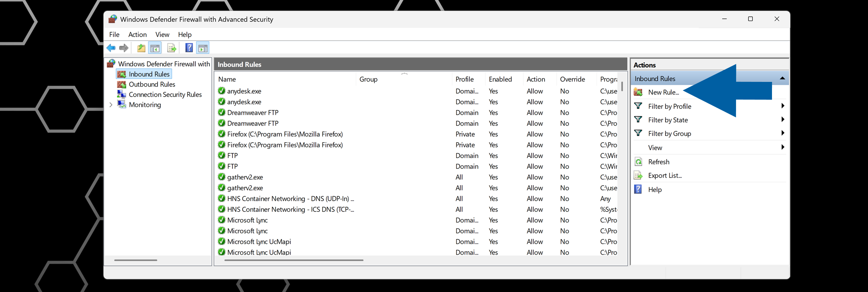Click the Filter by Profile funnel icon
Viewport: 868px width, 292px height.
tap(638, 106)
